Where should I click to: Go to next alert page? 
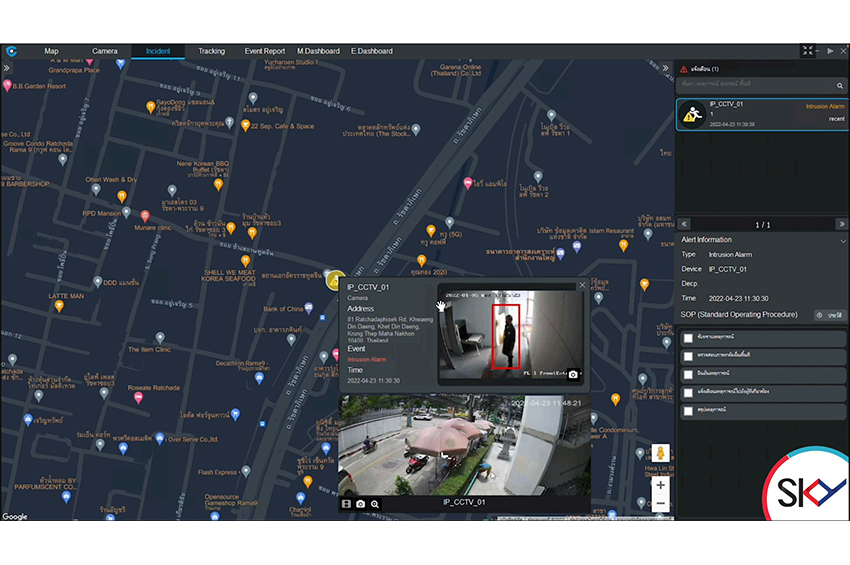coord(841,224)
